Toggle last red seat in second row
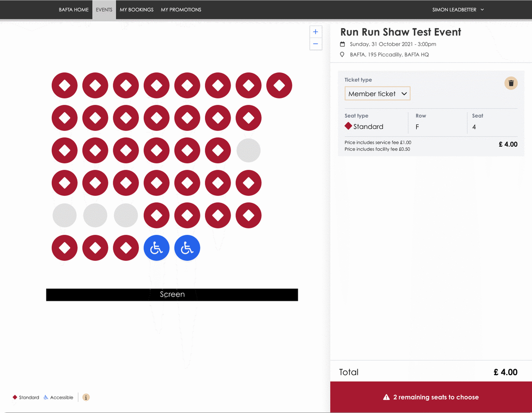The width and height of the screenshot is (532, 413). (x=249, y=118)
